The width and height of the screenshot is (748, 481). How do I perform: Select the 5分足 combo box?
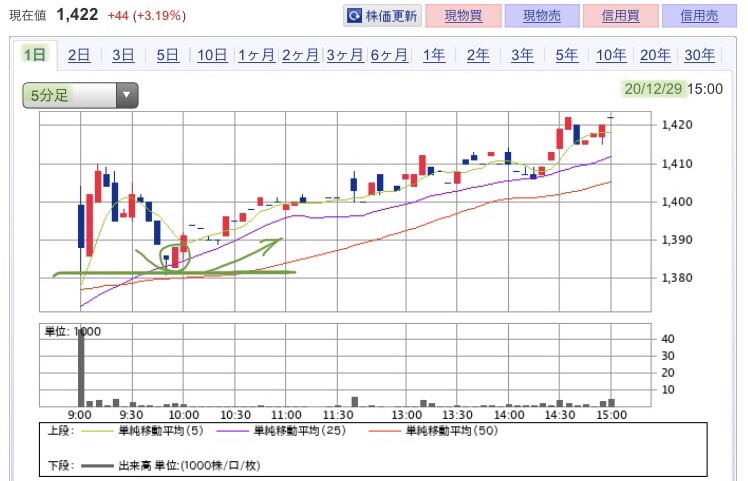[81, 95]
